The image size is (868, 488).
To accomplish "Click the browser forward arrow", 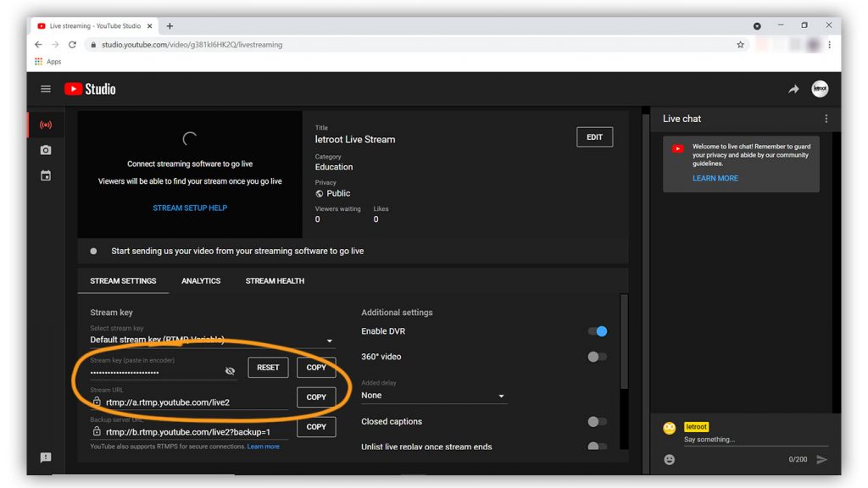I will 55,44.
